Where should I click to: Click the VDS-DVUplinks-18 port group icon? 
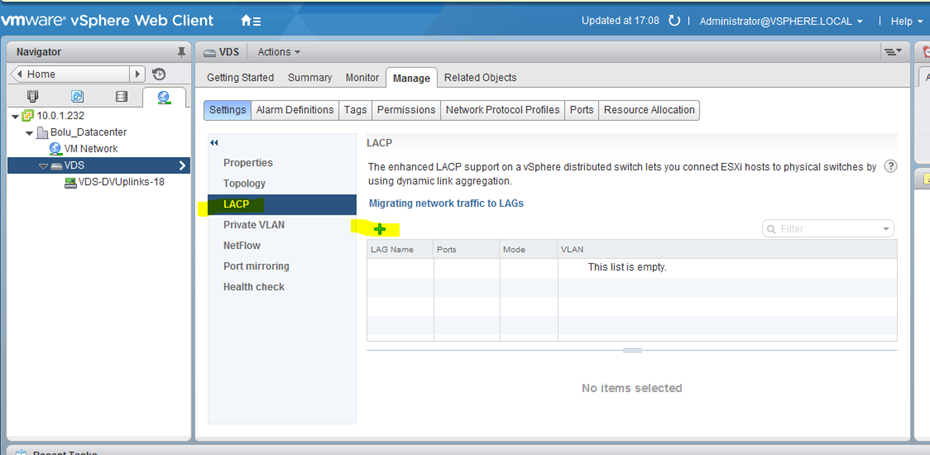click(70, 183)
